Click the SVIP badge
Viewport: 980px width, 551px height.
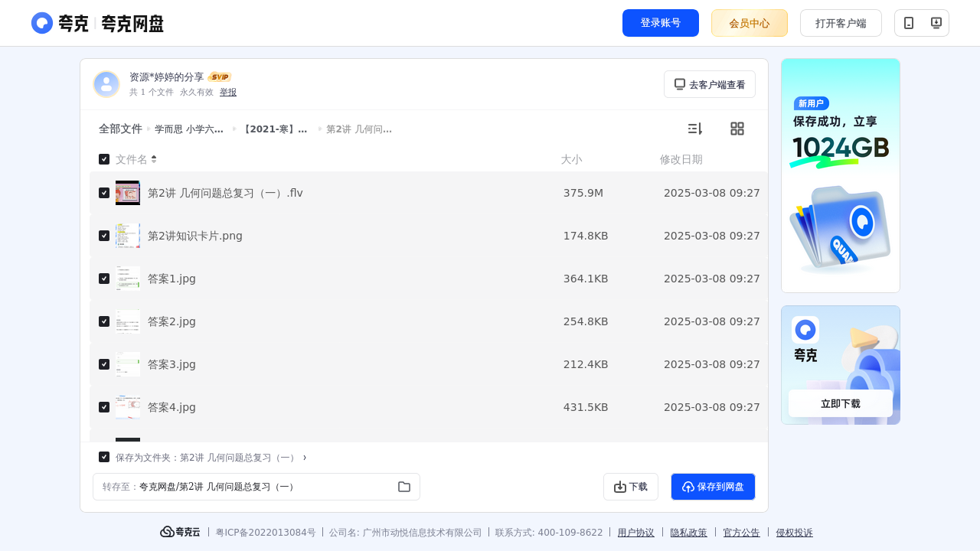click(x=220, y=77)
